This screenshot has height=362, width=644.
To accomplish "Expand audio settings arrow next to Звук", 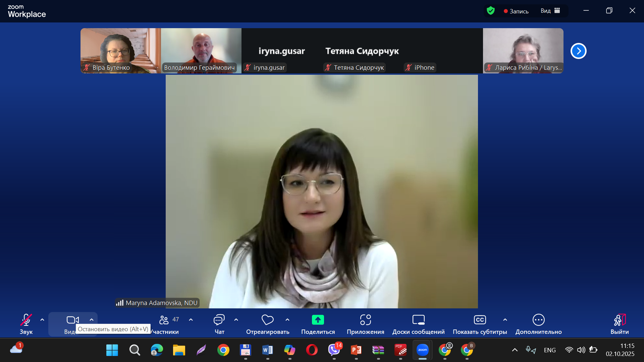I will coord(42,320).
